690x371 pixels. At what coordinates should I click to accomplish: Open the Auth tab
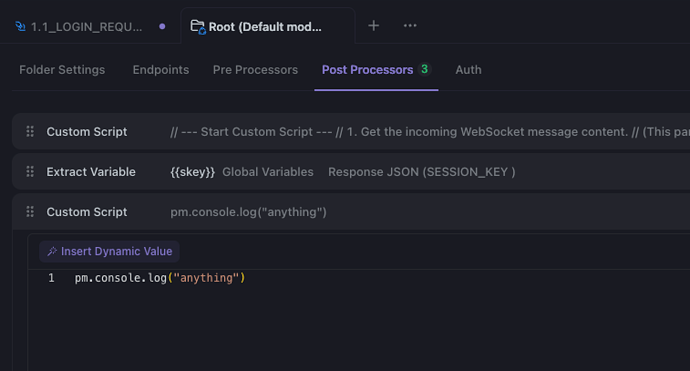(468, 70)
